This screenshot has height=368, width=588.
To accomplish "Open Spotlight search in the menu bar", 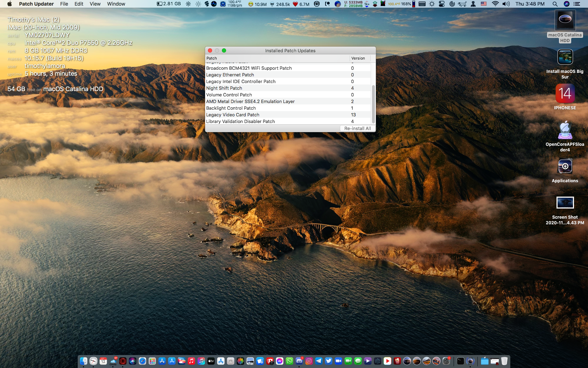I will (x=555, y=4).
